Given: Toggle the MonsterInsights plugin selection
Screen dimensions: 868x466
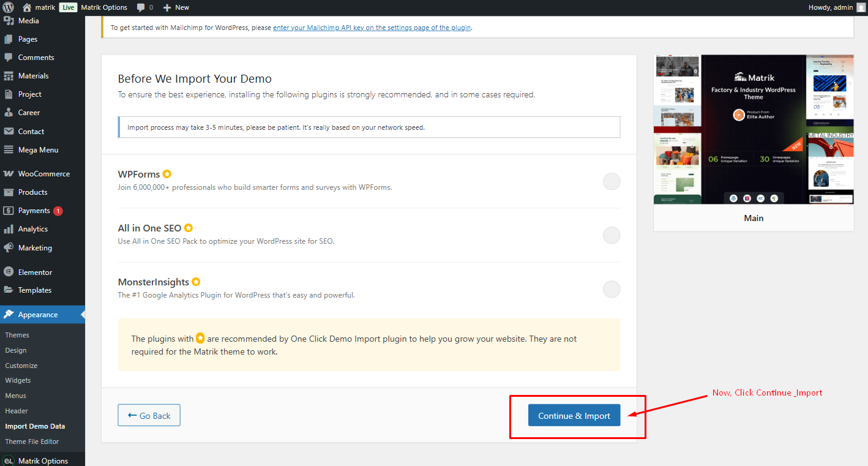Looking at the screenshot, I should tap(612, 289).
